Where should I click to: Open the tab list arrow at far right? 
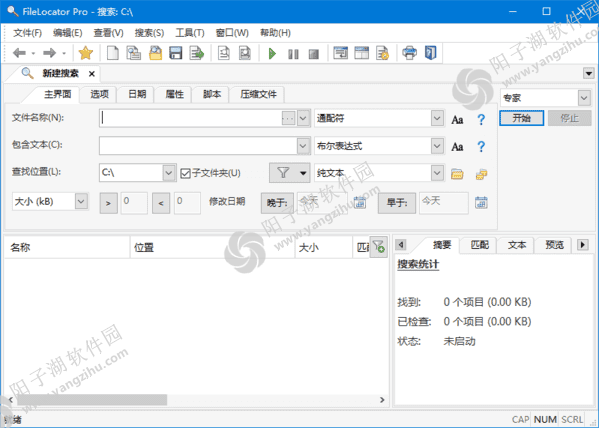589,73
